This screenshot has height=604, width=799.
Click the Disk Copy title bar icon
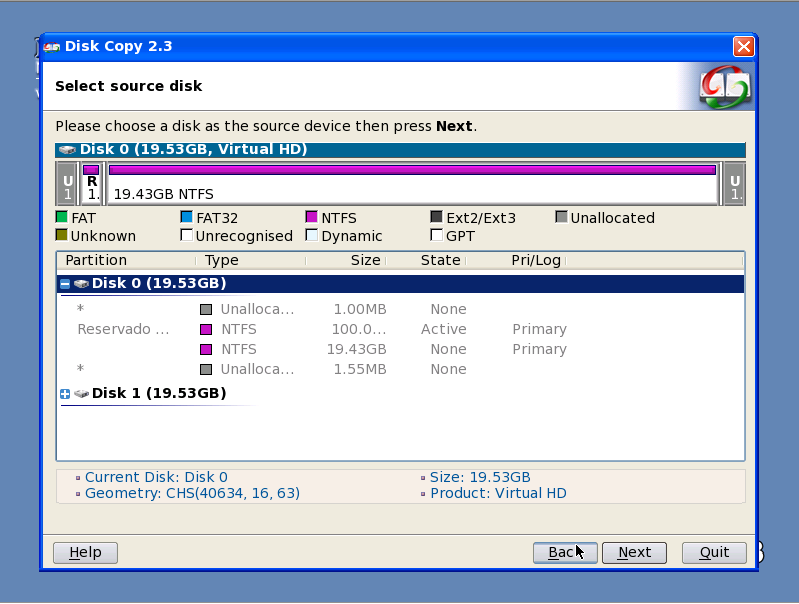51,47
